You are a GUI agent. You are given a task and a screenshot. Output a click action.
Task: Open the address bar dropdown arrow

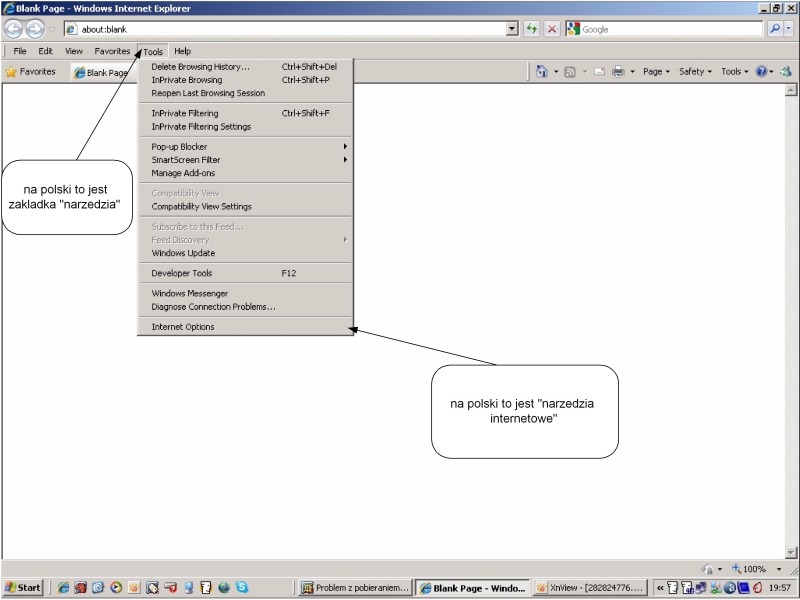[512, 29]
